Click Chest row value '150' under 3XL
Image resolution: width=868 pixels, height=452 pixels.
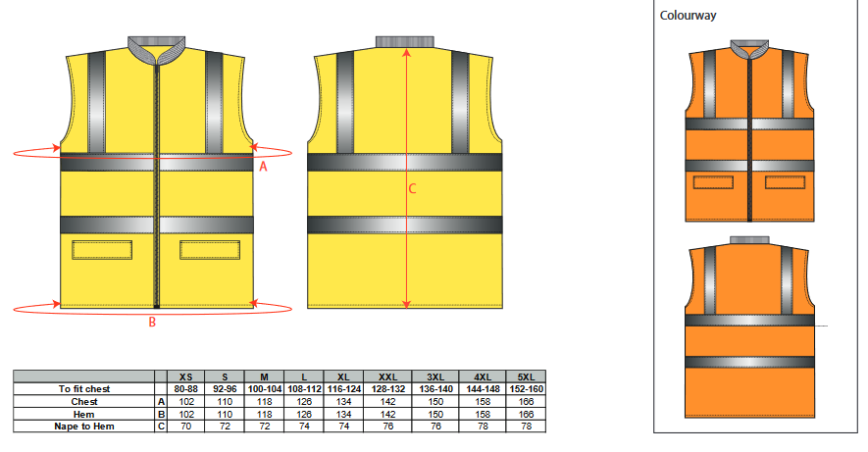pyautogui.click(x=435, y=402)
